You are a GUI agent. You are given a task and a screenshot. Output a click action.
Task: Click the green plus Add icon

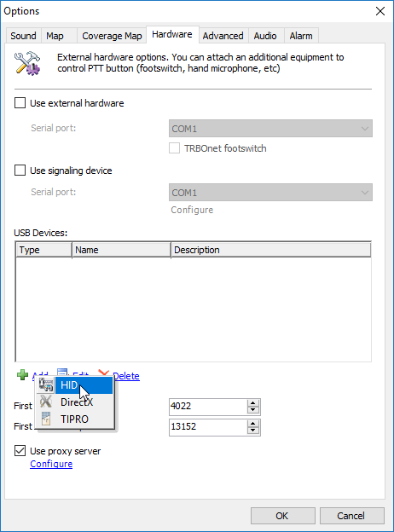[x=22, y=375]
